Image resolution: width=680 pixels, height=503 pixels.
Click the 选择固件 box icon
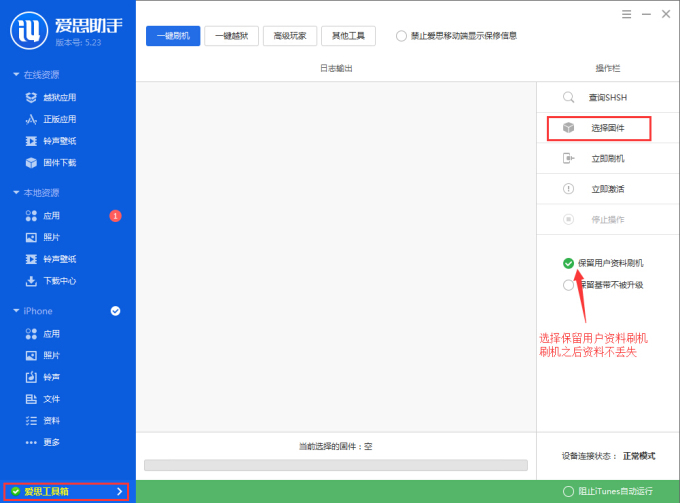click(x=568, y=128)
